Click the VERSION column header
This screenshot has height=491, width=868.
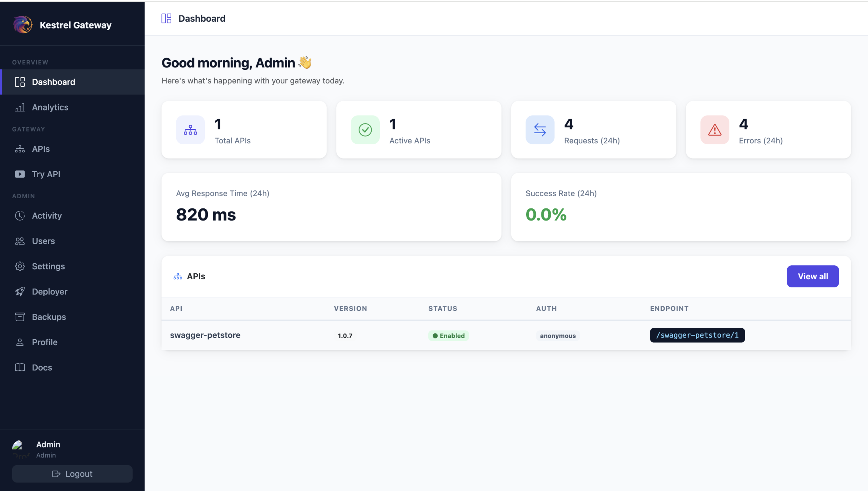[x=350, y=309]
